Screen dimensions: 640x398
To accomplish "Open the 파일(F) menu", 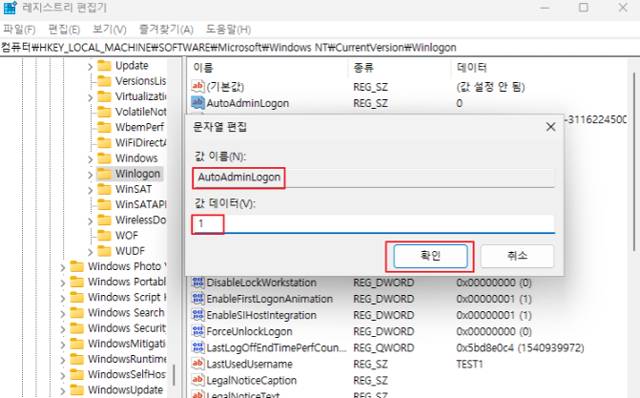I will [19, 29].
